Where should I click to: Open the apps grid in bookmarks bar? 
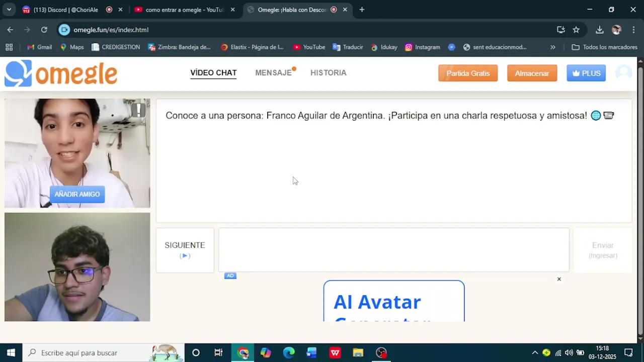click(x=9, y=47)
